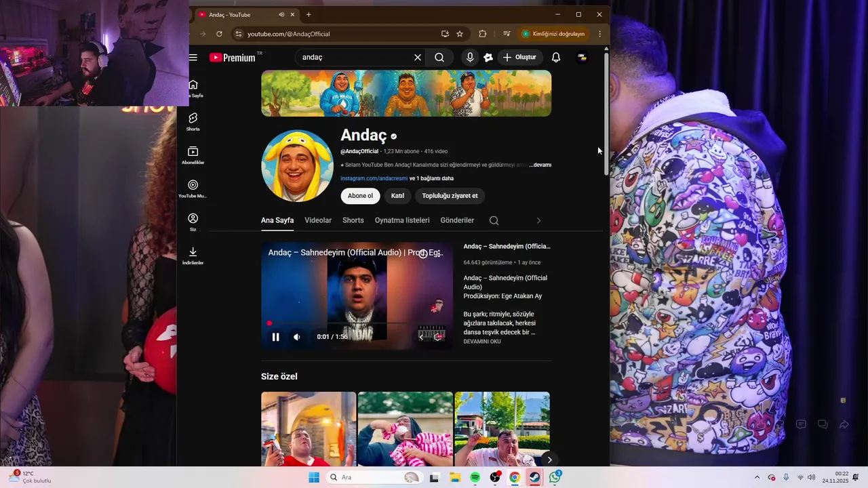Open Windows Start menu
Image resolution: width=868 pixels, height=488 pixels.
click(313, 477)
